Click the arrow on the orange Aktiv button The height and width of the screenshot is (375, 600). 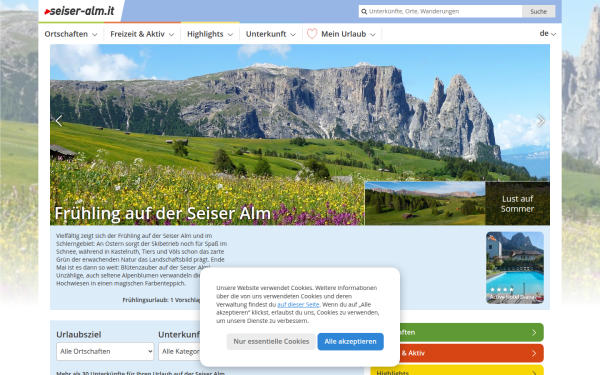(x=534, y=353)
